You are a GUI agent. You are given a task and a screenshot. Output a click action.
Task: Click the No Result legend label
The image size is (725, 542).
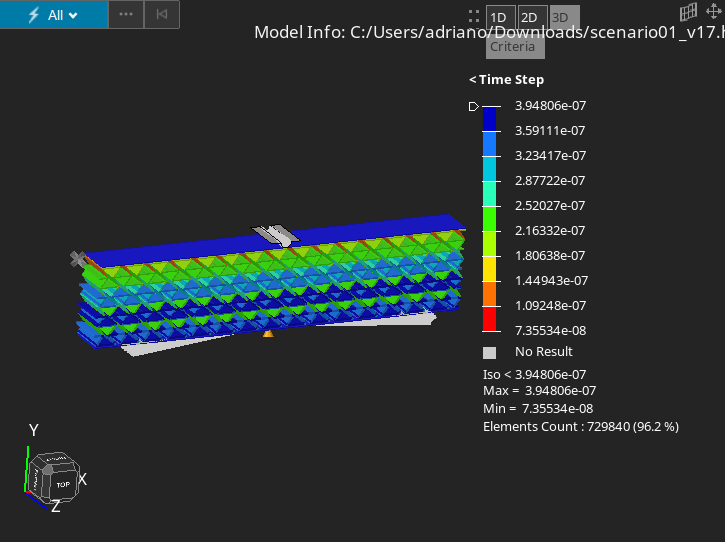pos(544,352)
